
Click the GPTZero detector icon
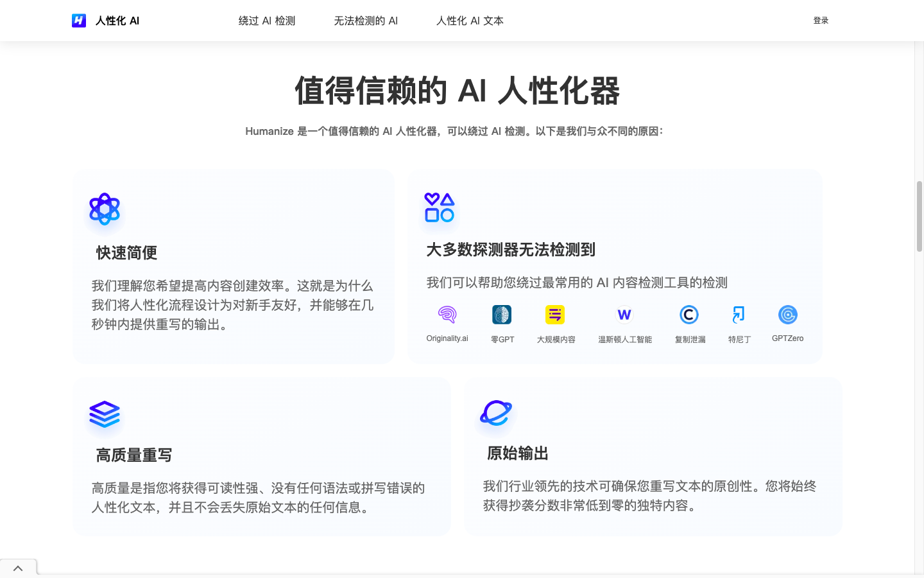(x=787, y=315)
